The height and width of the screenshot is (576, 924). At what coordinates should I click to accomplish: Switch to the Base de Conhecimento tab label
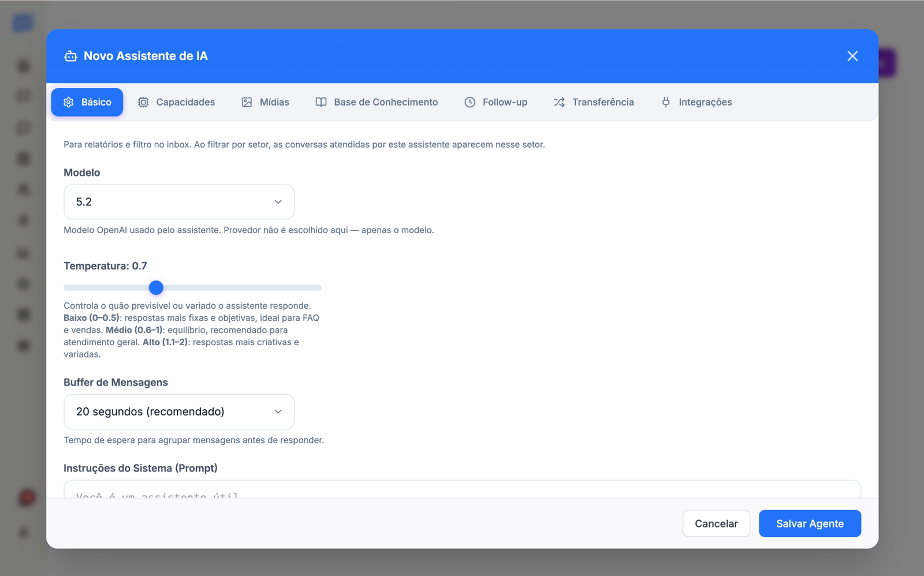[x=386, y=102]
